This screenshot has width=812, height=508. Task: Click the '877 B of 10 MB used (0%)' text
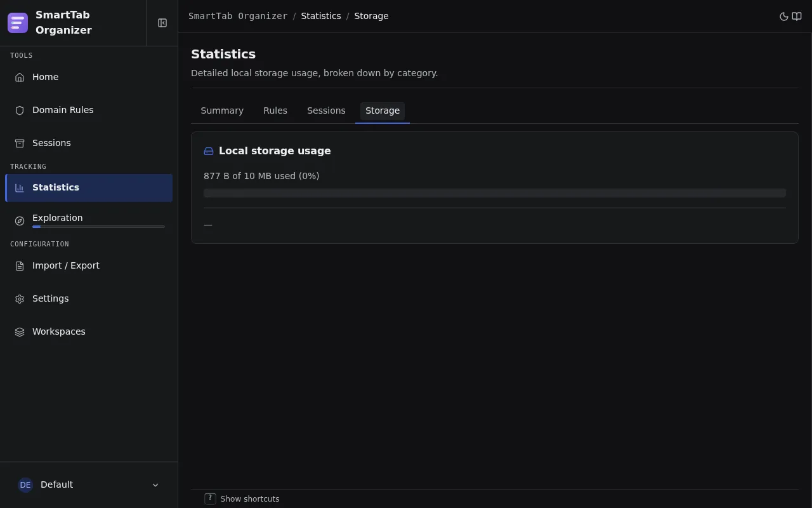point(261,177)
